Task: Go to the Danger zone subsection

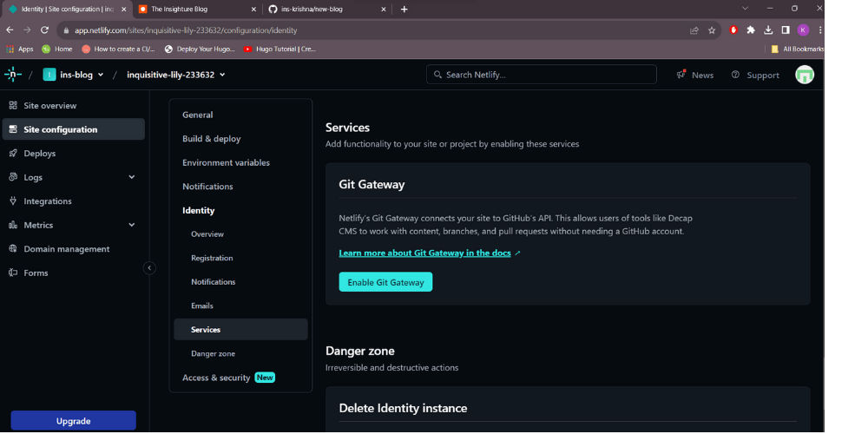Action: [x=214, y=354]
